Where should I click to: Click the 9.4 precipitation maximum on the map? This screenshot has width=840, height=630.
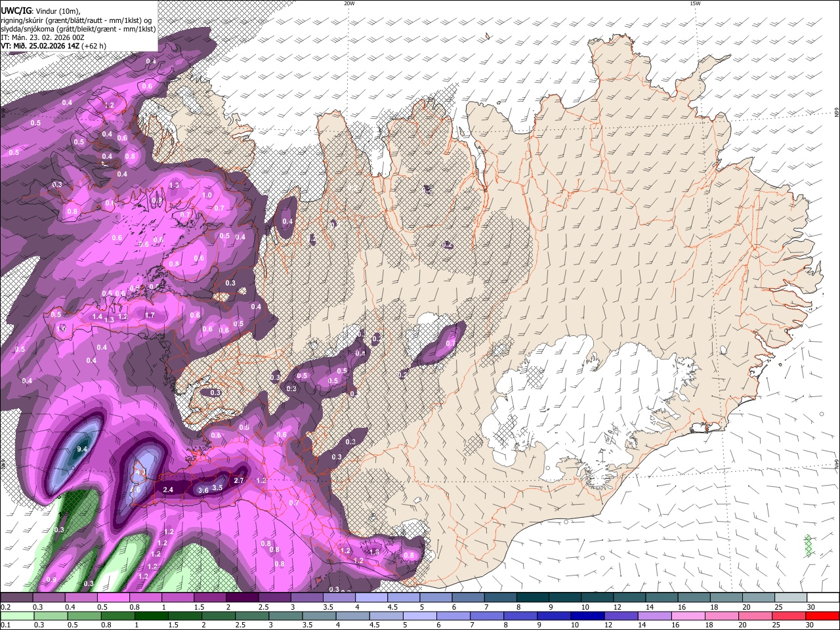point(82,449)
